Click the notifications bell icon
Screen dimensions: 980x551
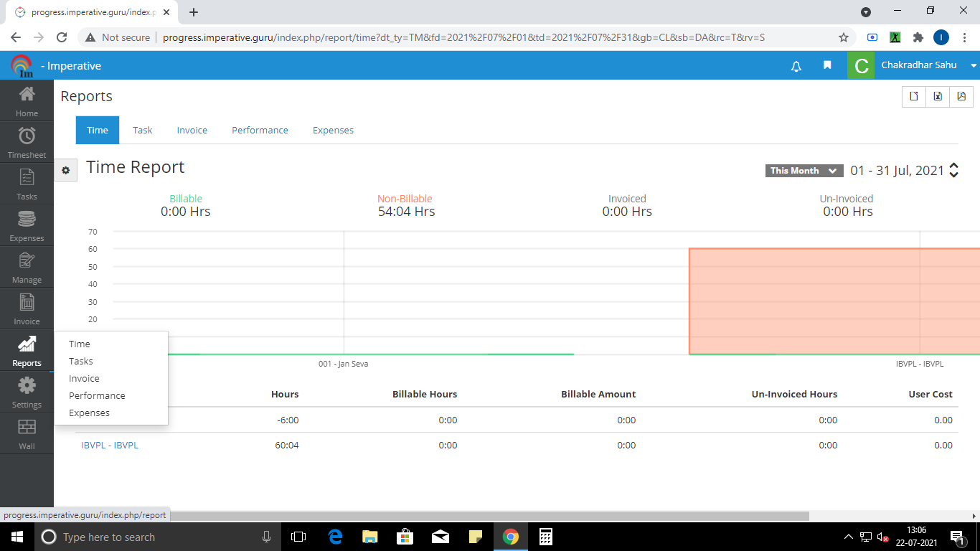pyautogui.click(x=796, y=66)
